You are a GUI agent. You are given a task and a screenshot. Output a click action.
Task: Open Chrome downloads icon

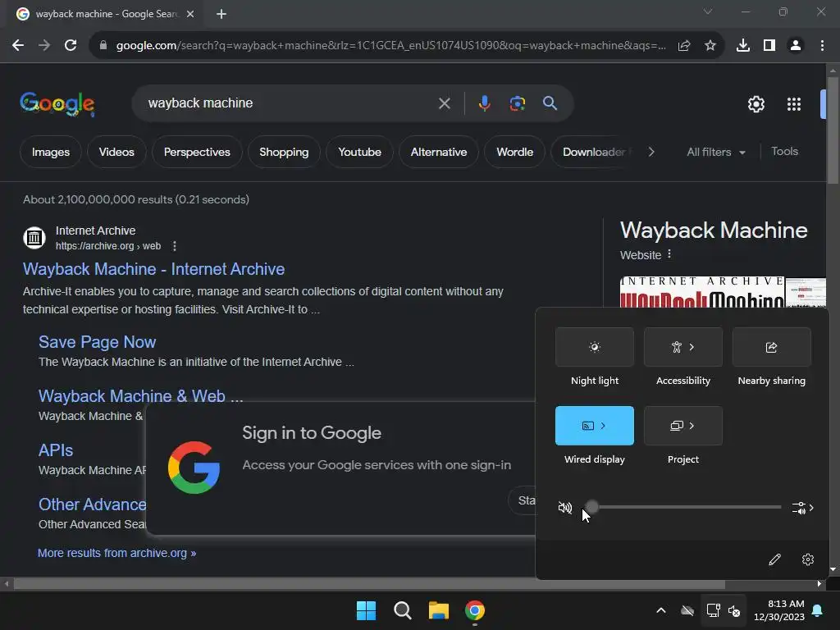tap(743, 46)
